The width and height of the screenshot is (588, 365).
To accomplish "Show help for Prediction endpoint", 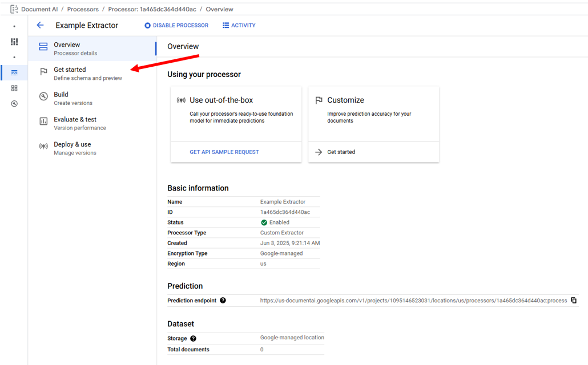I will tap(223, 301).
